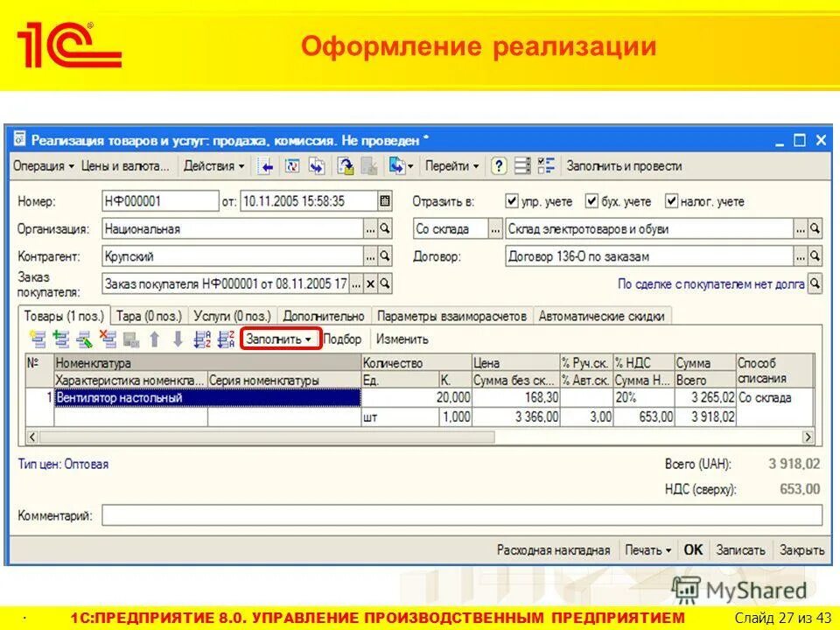This screenshot has width=840, height=630.
Task: Open the Склад magnifier lookup icon
Action: pos(815,228)
